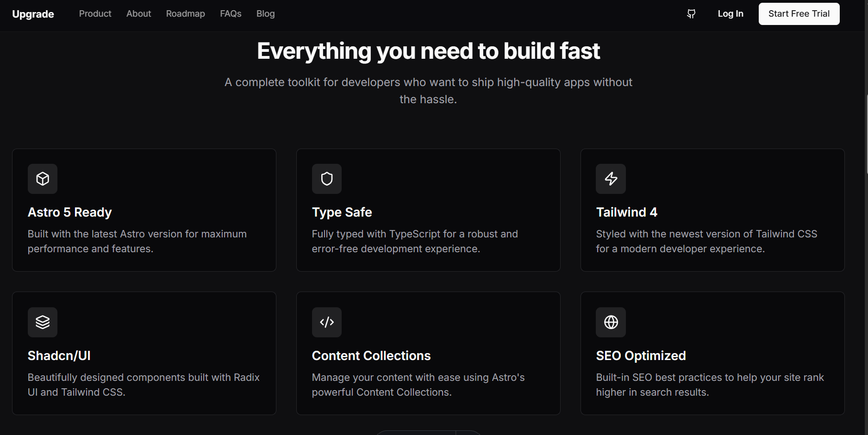
Task: Click the Start Free Trial button
Action: pyautogui.click(x=799, y=14)
